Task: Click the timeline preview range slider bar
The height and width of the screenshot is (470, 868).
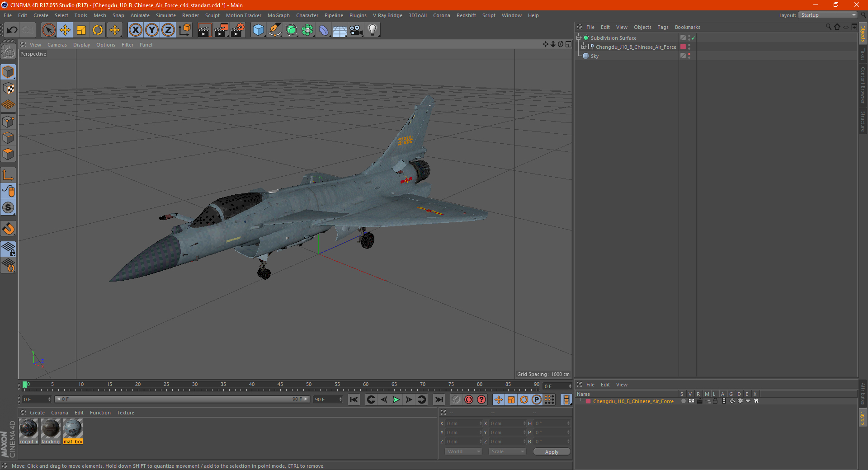Action: tap(182, 399)
